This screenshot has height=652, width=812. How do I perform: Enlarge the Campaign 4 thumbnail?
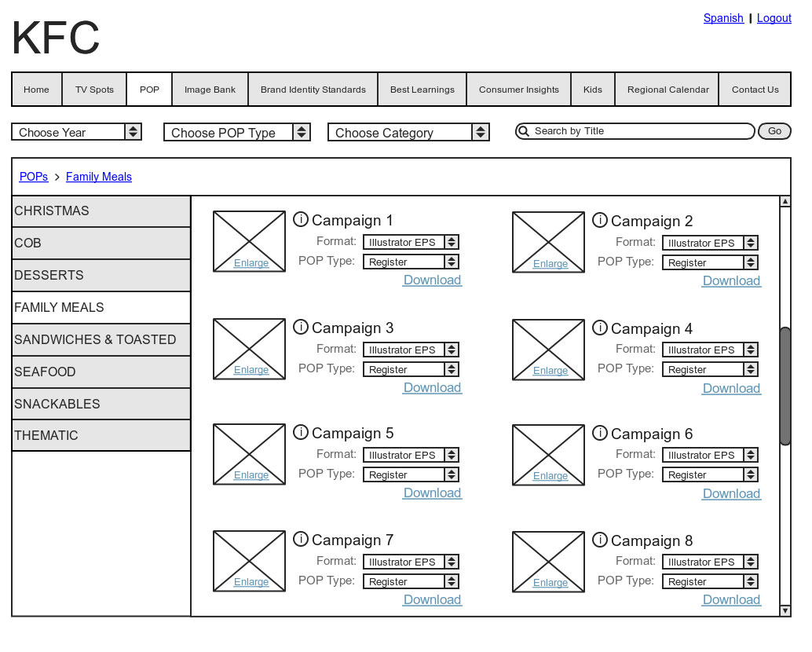(550, 370)
